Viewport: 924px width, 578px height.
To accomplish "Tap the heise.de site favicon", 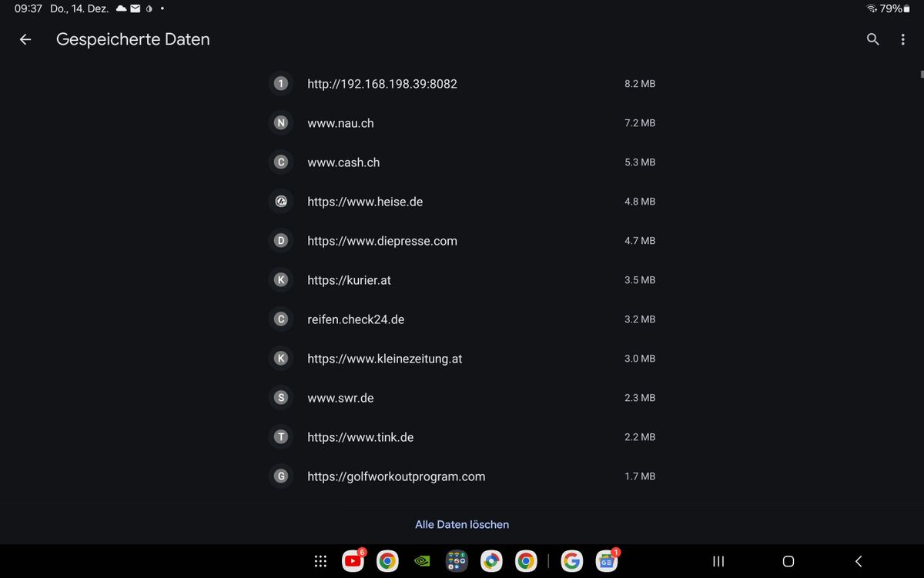I will coord(281,201).
